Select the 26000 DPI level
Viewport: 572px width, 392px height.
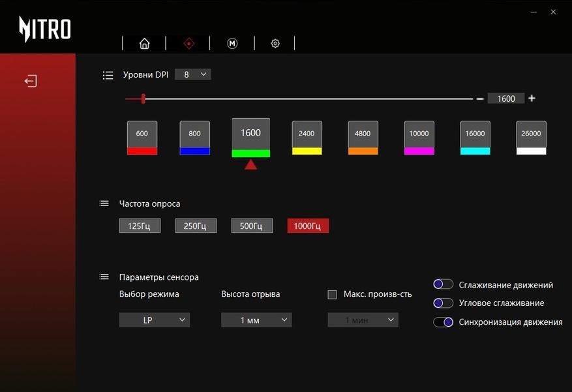point(531,134)
